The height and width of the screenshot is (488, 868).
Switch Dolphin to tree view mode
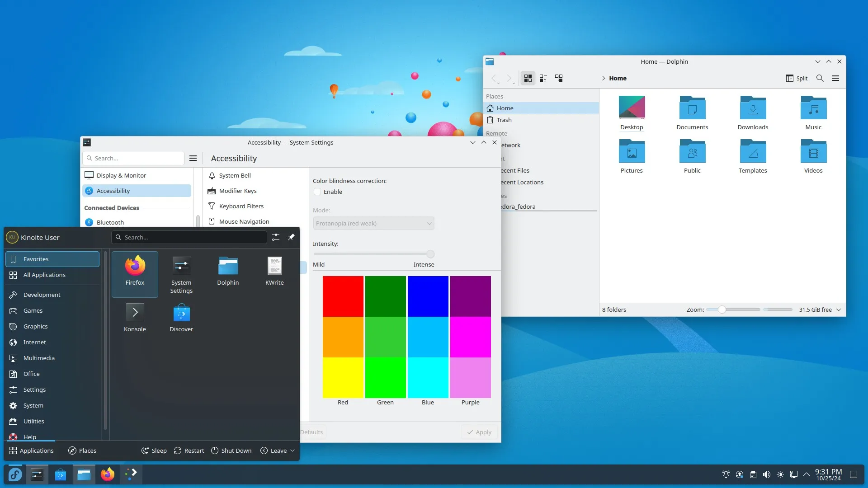coord(559,78)
